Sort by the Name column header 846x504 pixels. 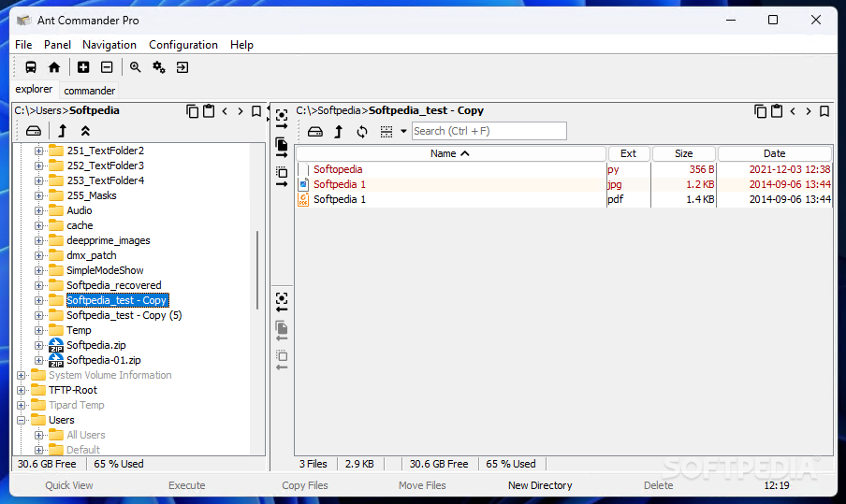click(x=450, y=153)
